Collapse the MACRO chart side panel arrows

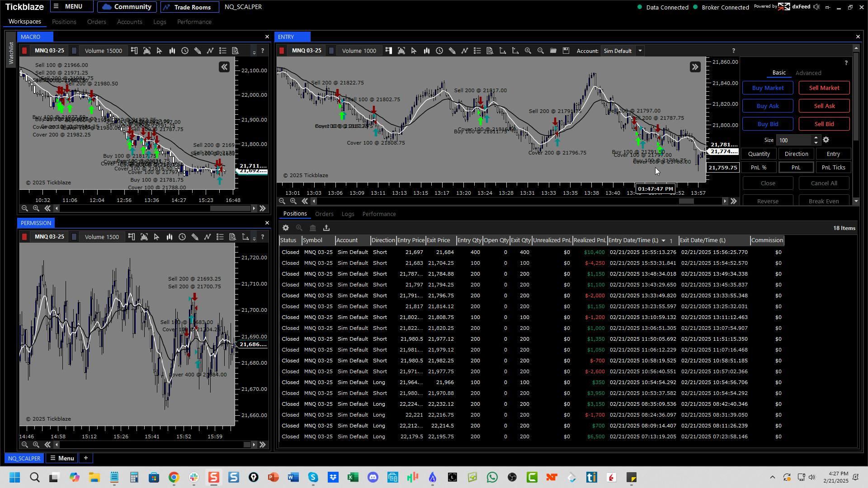(224, 67)
